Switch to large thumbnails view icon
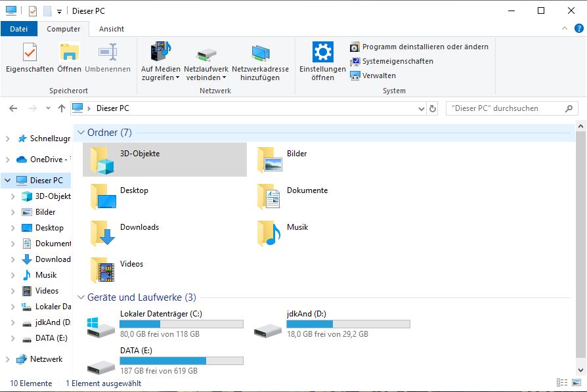This screenshot has height=392, width=587. click(x=576, y=383)
